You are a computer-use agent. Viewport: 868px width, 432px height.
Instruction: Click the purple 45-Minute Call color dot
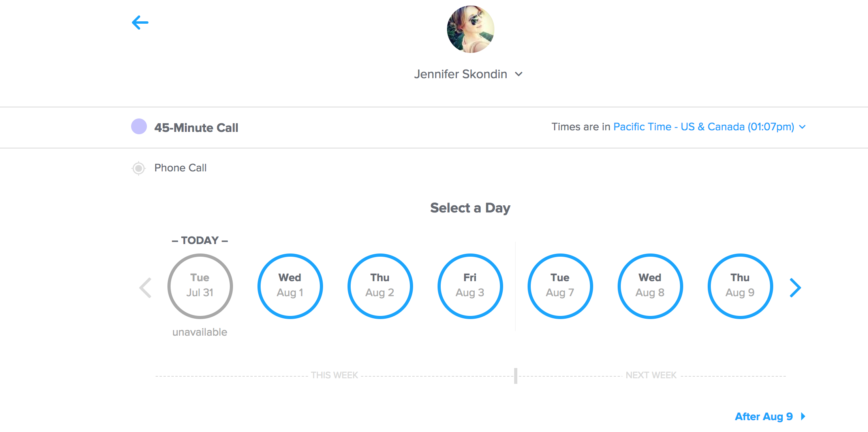click(x=139, y=126)
